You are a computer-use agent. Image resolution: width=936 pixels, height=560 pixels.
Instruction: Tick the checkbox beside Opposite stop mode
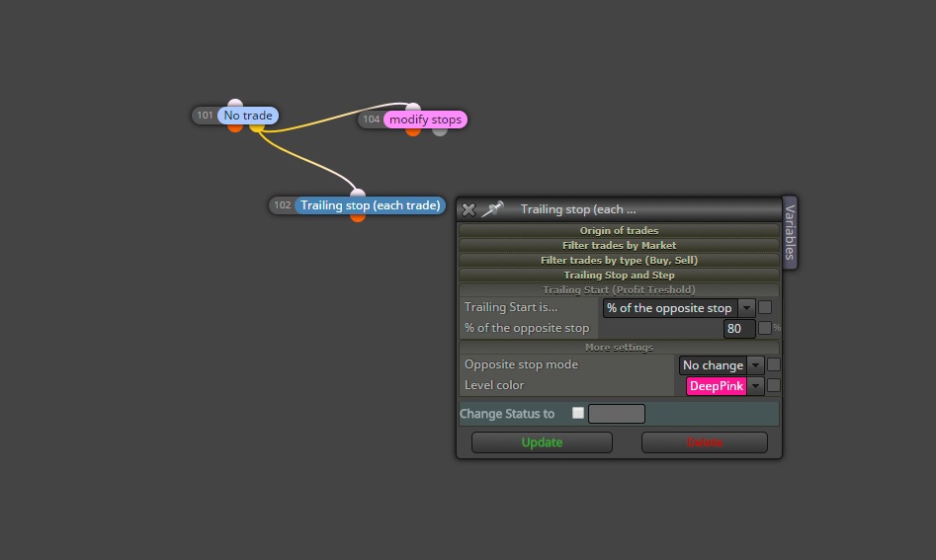tap(774, 364)
